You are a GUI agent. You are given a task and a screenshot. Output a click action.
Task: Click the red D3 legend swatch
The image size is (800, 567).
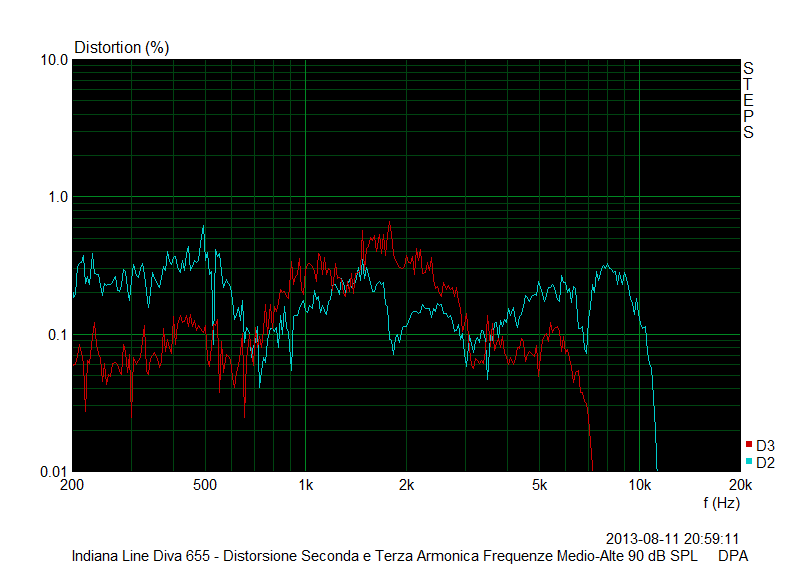749,445
